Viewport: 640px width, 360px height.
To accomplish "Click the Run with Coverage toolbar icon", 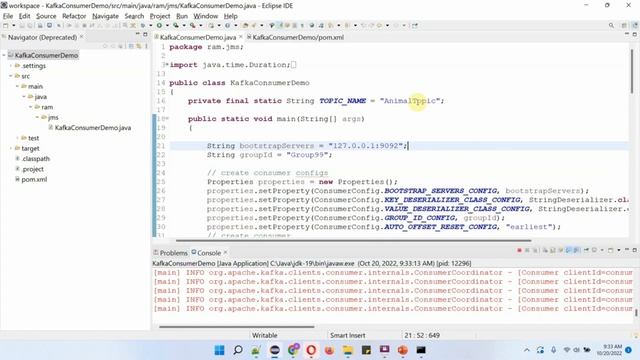I will (176, 25).
